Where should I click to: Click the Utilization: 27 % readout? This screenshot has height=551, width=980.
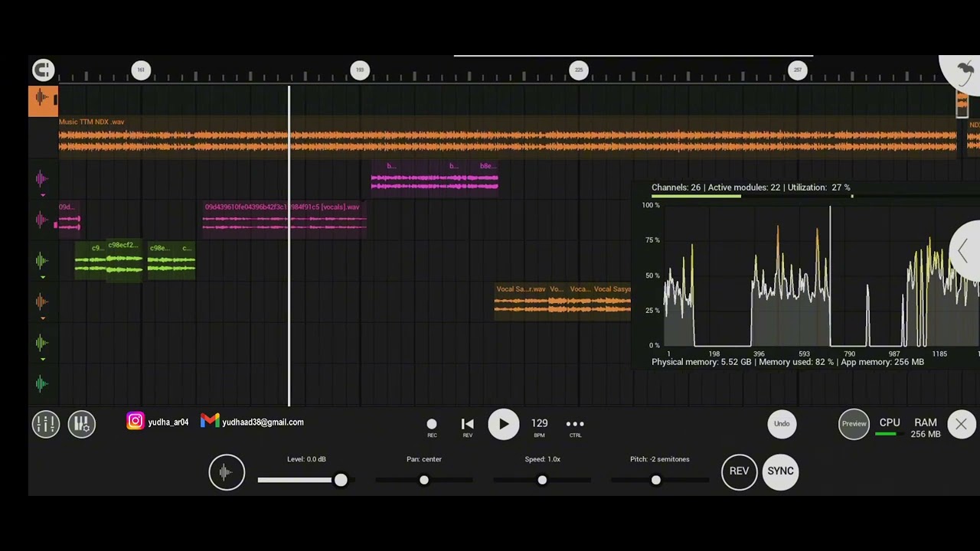819,187
